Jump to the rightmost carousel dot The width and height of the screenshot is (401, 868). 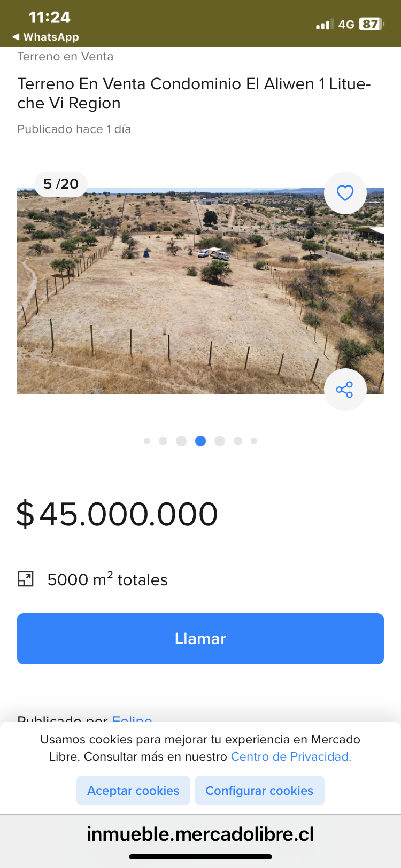pos(254,441)
